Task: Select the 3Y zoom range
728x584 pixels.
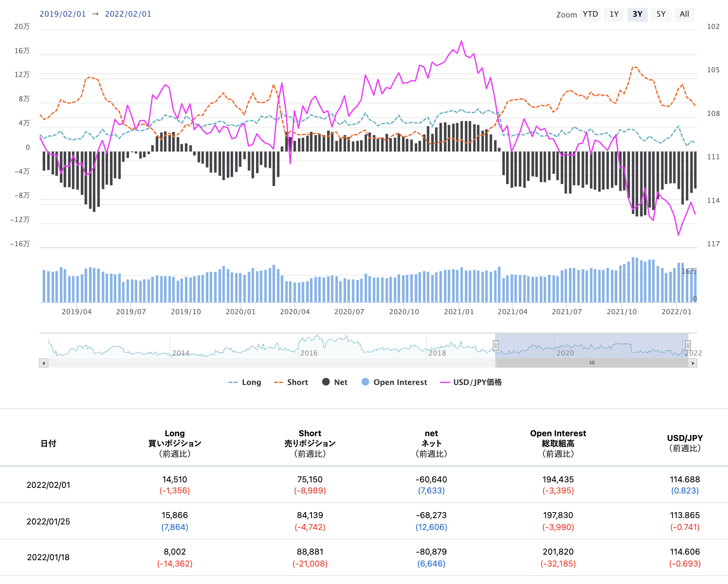Action: (x=637, y=14)
